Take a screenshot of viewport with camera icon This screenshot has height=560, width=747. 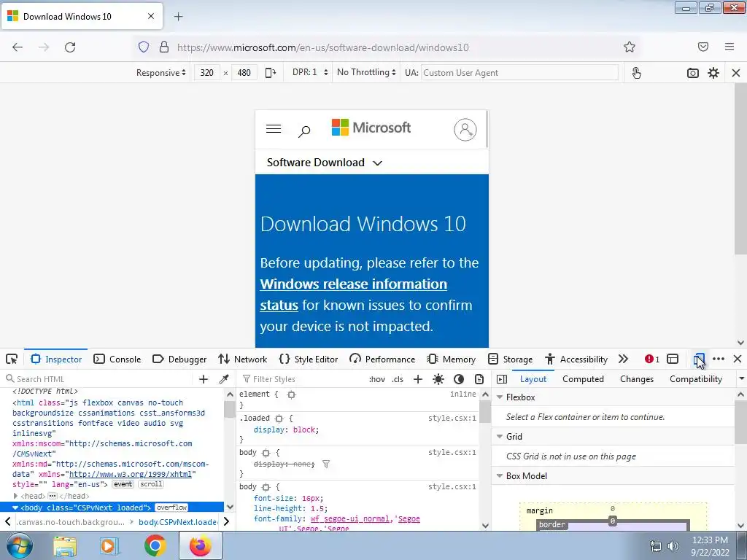693,73
